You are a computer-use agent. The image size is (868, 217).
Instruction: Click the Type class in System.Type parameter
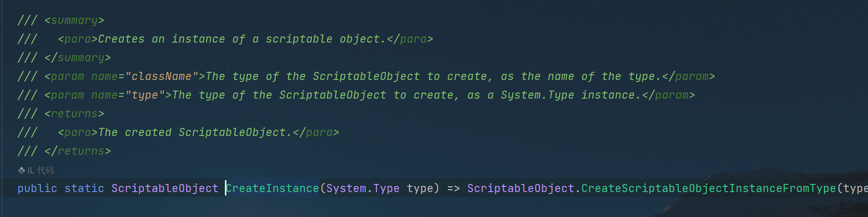coord(386,189)
